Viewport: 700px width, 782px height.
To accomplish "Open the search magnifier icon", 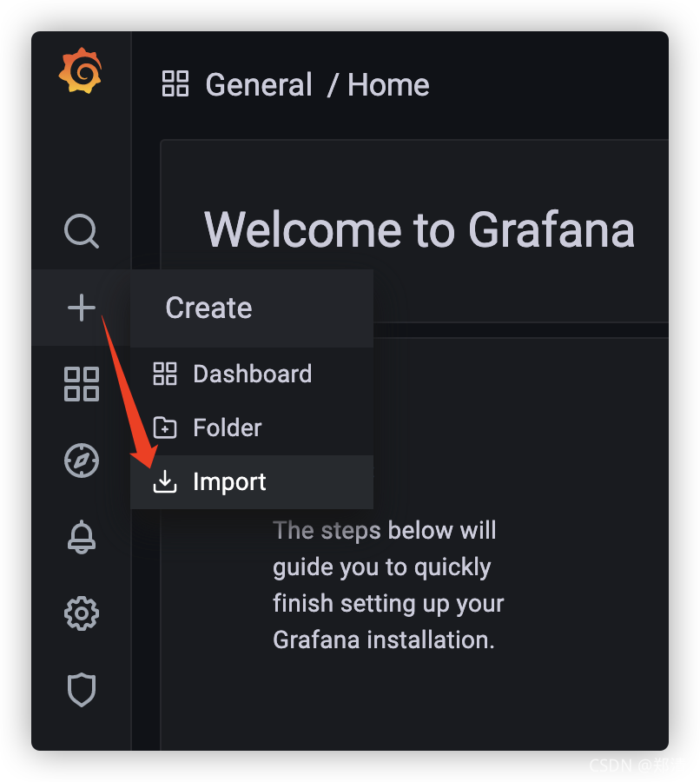I will tap(82, 231).
